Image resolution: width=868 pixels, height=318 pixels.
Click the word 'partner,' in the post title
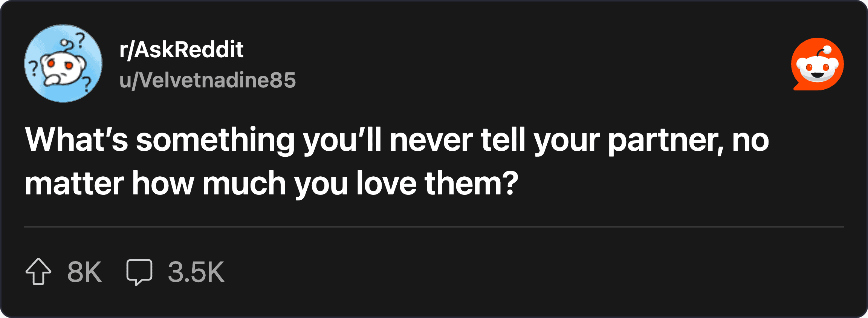(x=666, y=140)
